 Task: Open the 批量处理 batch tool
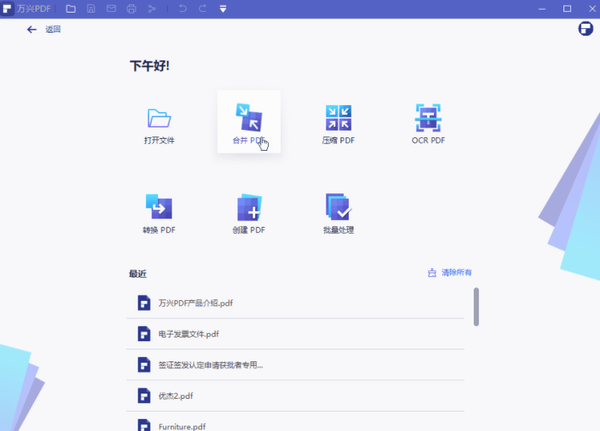pyautogui.click(x=339, y=214)
